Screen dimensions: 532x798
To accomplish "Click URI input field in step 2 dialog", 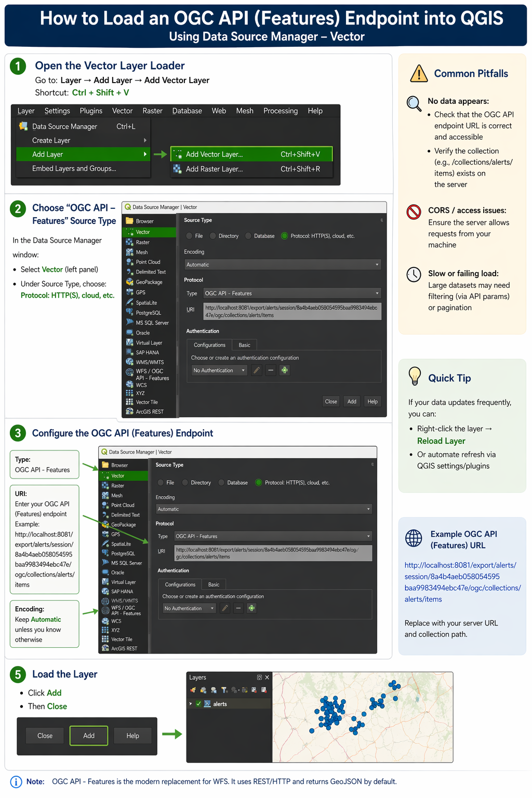I will (x=292, y=311).
